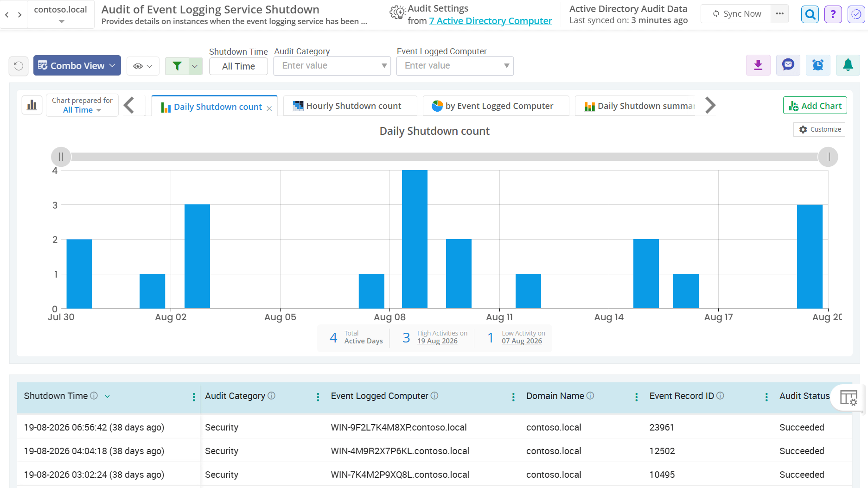Open the more options ellipsis button
Viewport: 868px width, 488px height.
tap(779, 14)
